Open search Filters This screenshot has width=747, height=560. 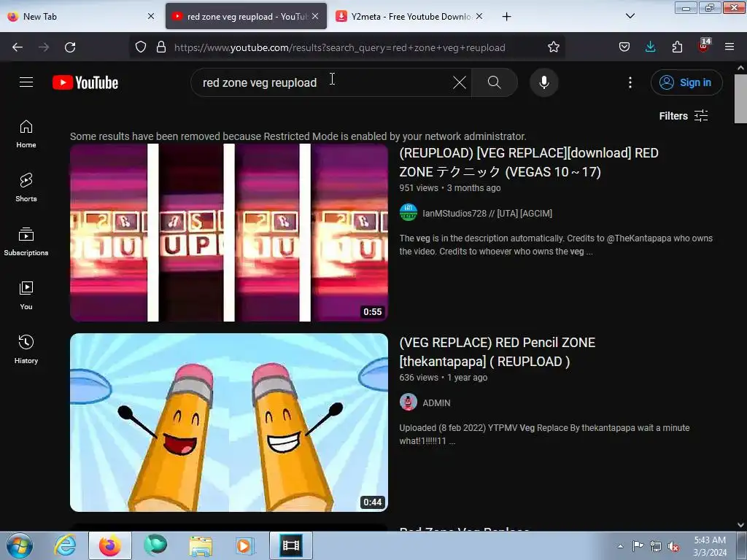point(683,116)
